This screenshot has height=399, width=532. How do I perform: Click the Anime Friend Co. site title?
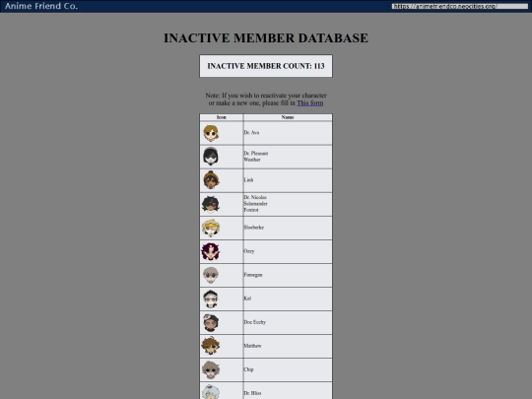(41, 6)
